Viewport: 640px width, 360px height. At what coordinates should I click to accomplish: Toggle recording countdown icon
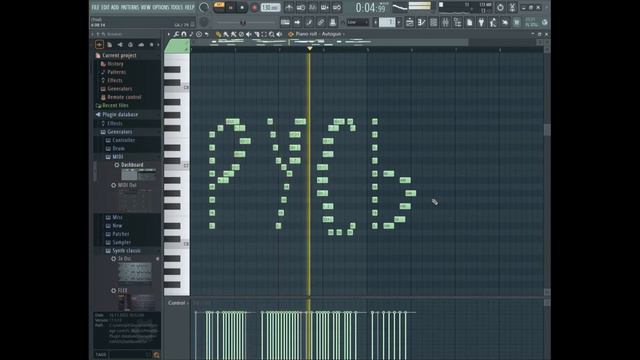pos(313,7)
